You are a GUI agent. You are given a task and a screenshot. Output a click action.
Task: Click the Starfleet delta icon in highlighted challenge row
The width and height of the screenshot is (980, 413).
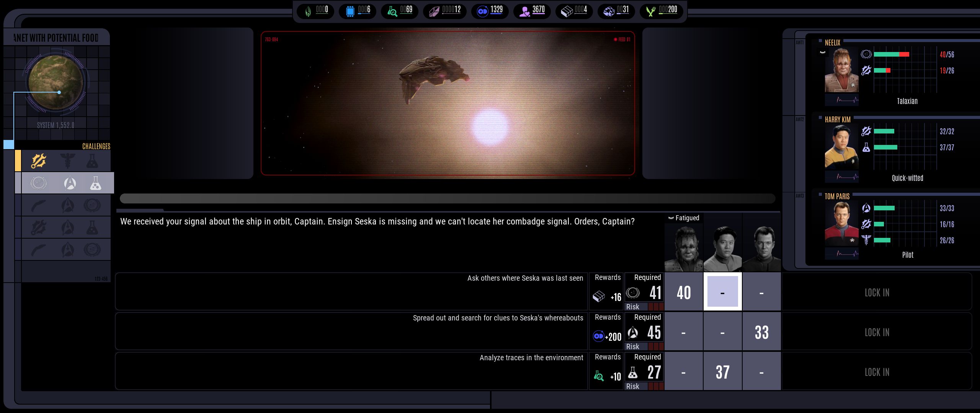coord(69,183)
